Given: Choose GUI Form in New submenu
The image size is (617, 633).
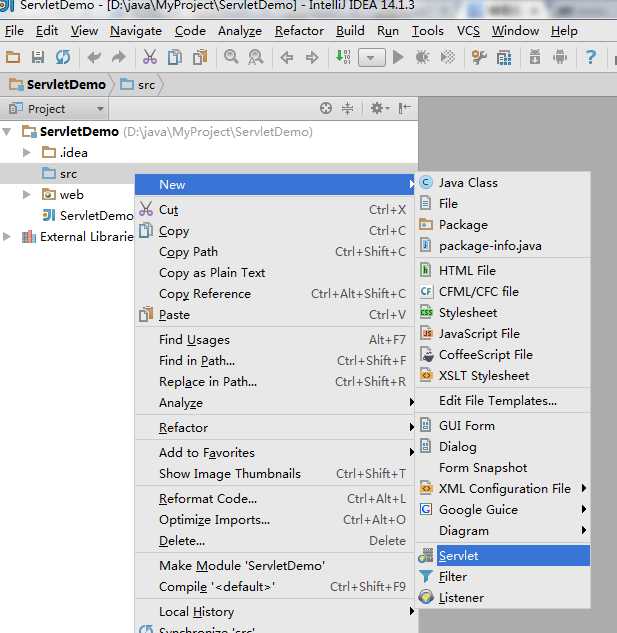Looking at the screenshot, I should (x=503, y=425).
